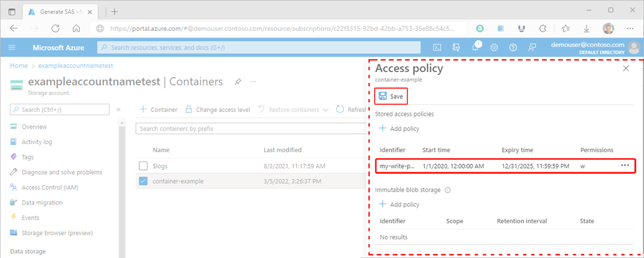Open Overview in the left menu
Image resolution: width=644 pixels, height=258 pixels.
pyautogui.click(x=35, y=127)
